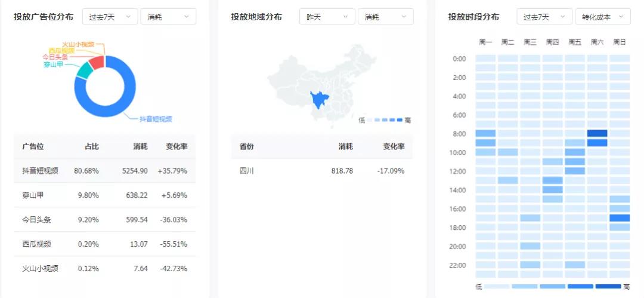Select the 火山小视频 table row name

click(41, 269)
